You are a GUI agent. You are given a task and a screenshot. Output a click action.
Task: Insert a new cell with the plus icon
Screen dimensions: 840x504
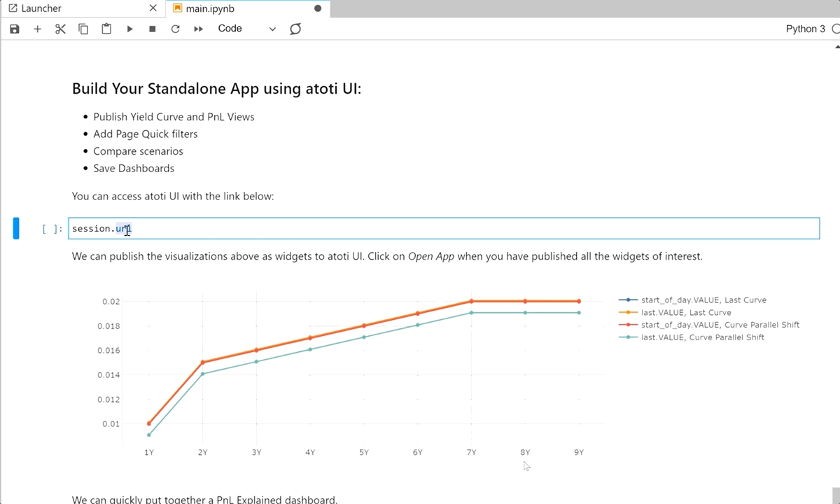[x=38, y=29]
